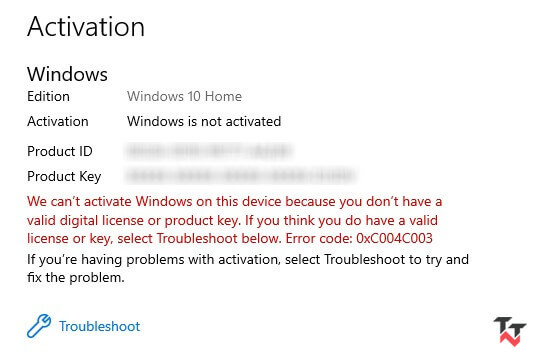Viewport: 540px width, 360px height.
Task: Select the Edition label
Action: click(x=49, y=96)
